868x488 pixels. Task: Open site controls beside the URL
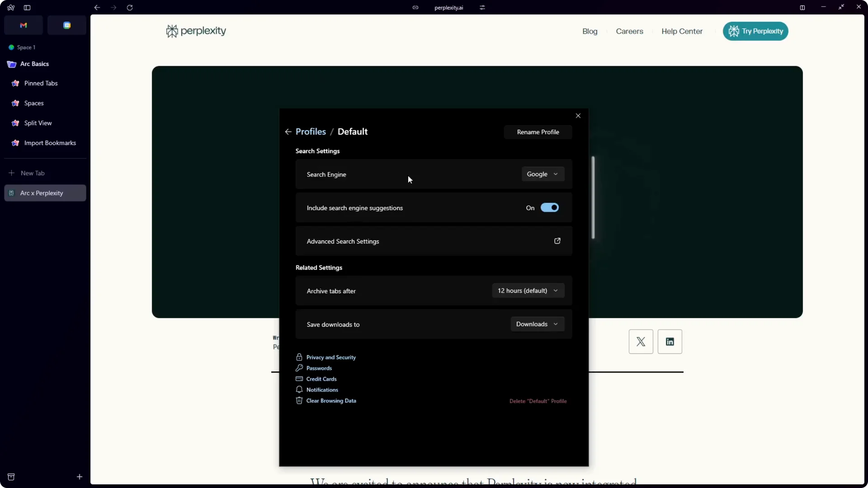pos(483,7)
